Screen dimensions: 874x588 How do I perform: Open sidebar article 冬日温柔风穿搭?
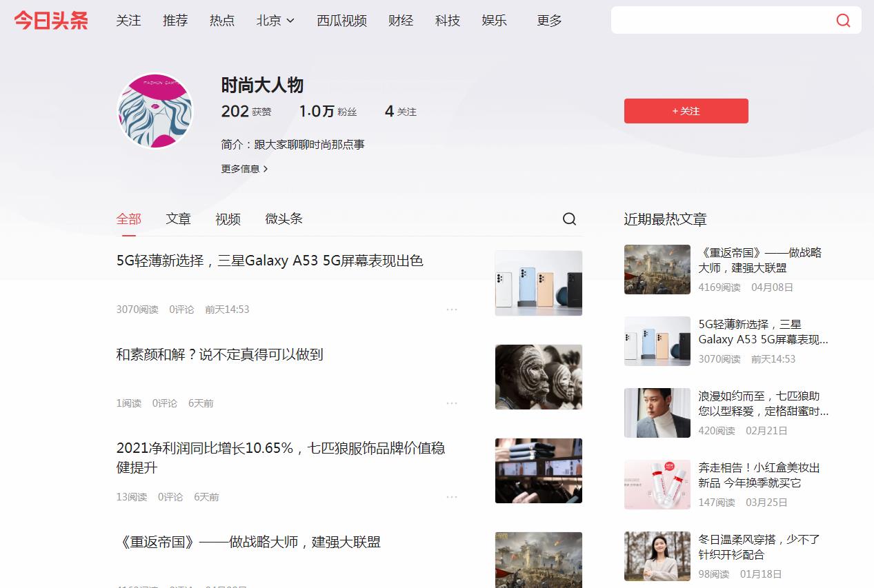tap(759, 547)
